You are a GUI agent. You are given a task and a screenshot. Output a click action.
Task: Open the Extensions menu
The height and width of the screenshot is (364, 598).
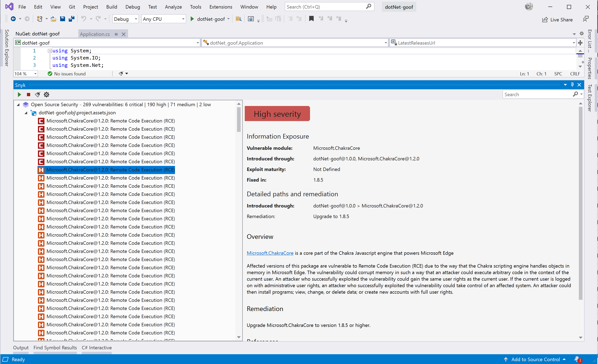coord(221,7)
